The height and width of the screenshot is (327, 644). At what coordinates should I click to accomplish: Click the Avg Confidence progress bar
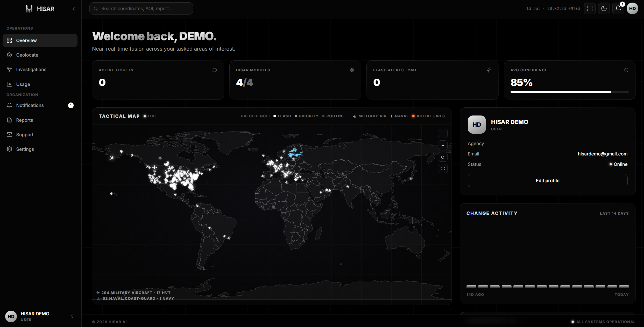point(569,92)
